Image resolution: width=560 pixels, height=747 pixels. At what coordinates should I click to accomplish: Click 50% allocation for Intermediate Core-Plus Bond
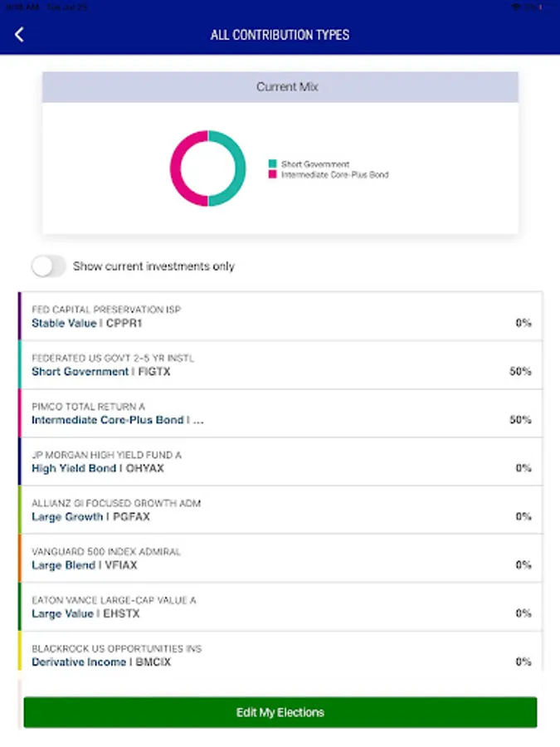[x=520, y=420]
